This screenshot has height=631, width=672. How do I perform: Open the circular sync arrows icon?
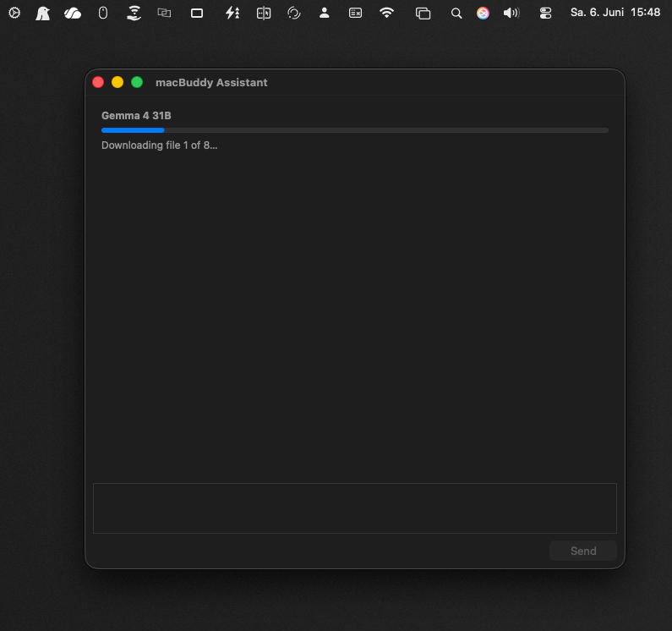294,14
